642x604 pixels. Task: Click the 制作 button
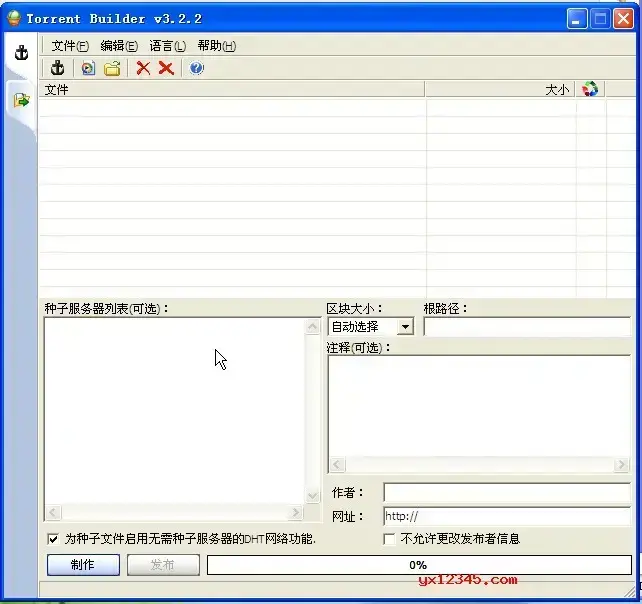(x=83, y=565)
